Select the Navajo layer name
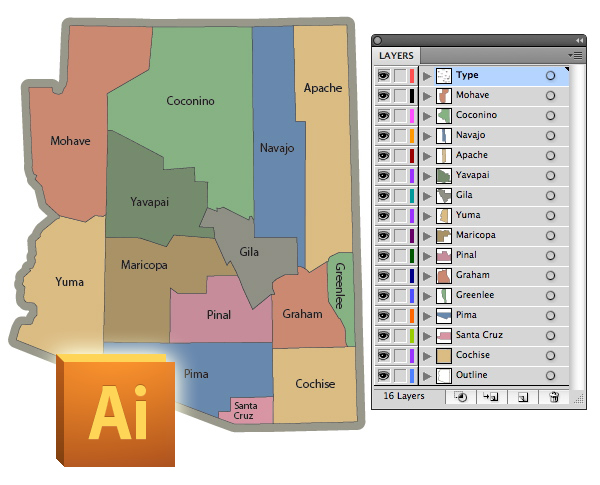Viewport: 600px width, 485px height. tap(470, 135)
